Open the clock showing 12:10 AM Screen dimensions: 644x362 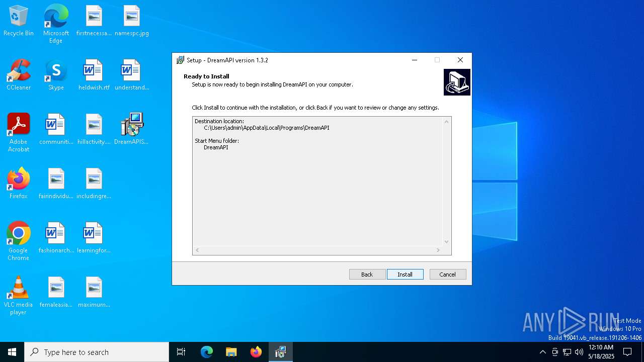click(601, 352)
